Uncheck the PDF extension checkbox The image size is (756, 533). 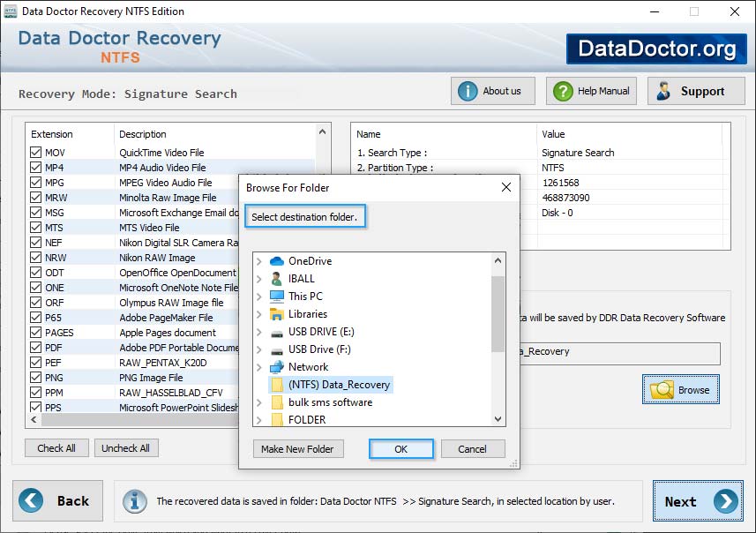coord(35,348)
